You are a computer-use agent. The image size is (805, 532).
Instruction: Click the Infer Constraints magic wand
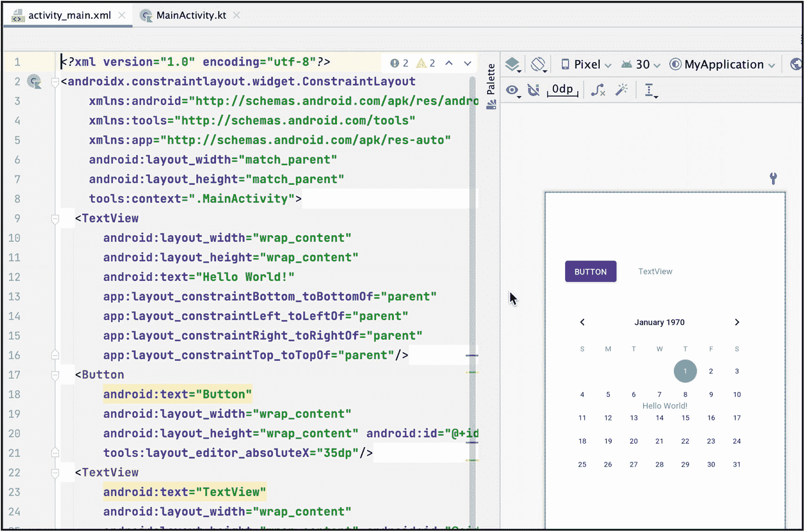click(622, 90)
